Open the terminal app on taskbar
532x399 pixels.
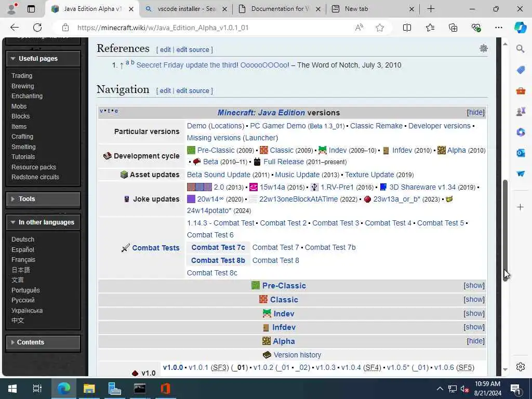(x=139, y=389)
